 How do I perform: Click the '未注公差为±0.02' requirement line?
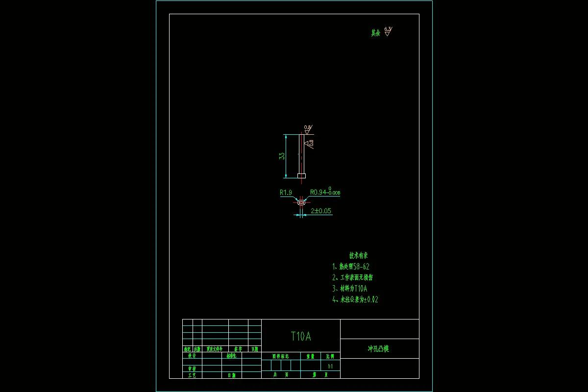pos(355,299)
